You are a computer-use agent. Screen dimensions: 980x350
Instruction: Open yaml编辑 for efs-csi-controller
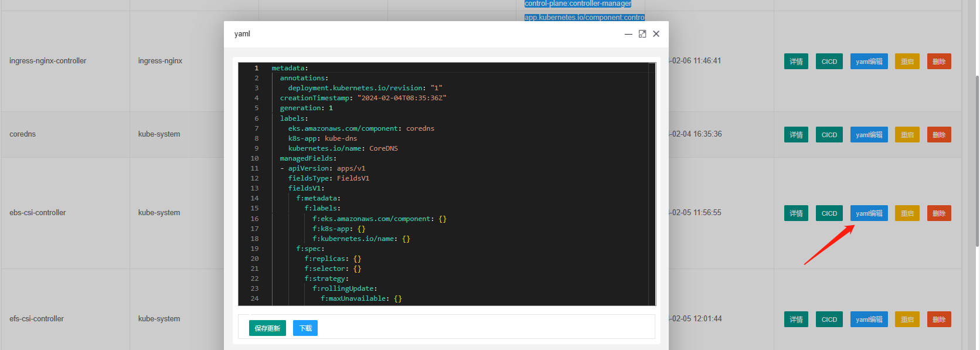(869, 320)
